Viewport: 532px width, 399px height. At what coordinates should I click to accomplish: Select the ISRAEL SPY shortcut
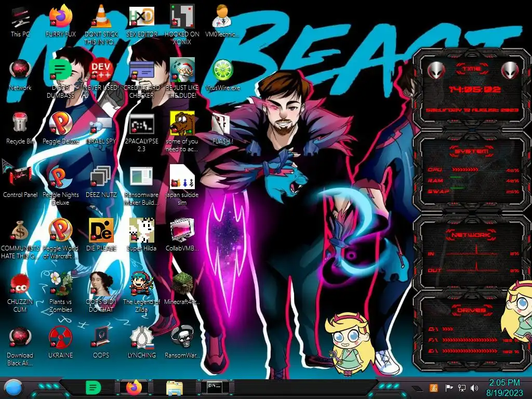click(101, 129)
